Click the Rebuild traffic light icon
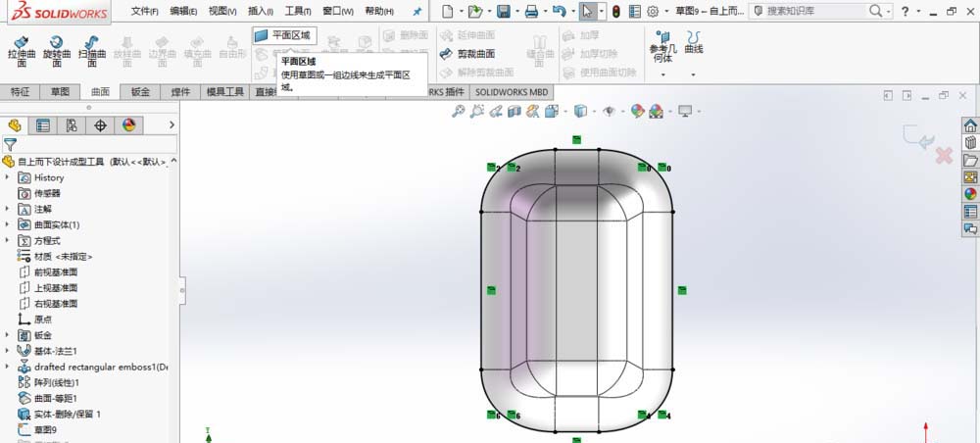 click(616, 11)
